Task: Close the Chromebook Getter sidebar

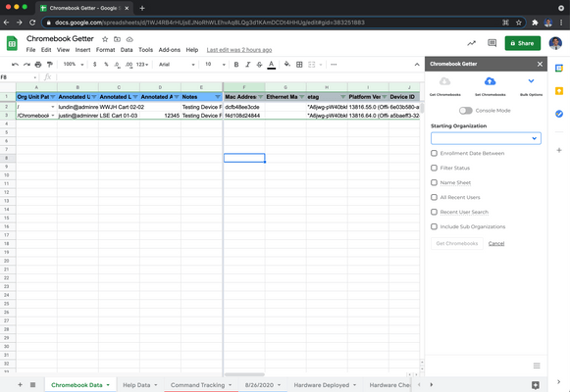Action: (x=540, y=64)
